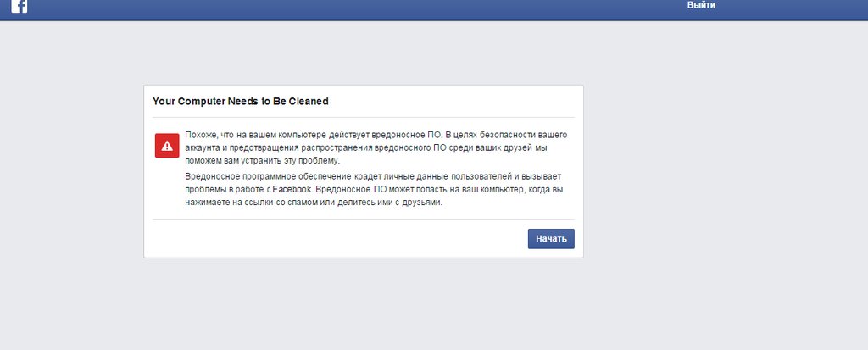This screenshot has height=350, width=868.
Task: Log out via the Выйти link
Action: pos(701,5)
